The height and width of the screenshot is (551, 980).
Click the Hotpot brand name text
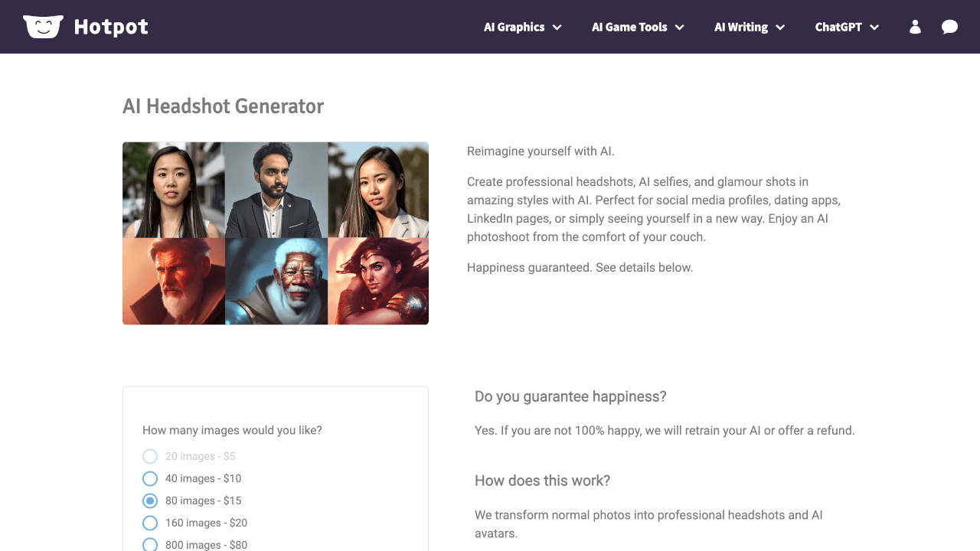110,26
